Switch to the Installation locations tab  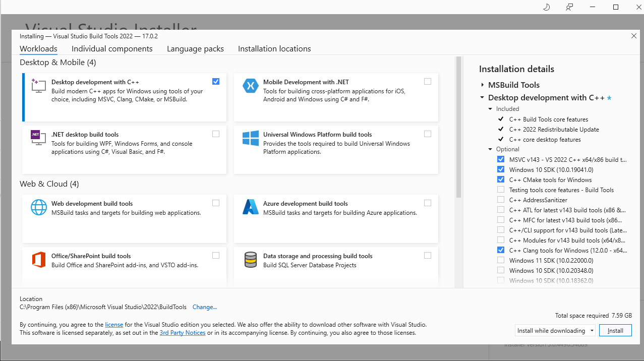[x=274, y=49]
